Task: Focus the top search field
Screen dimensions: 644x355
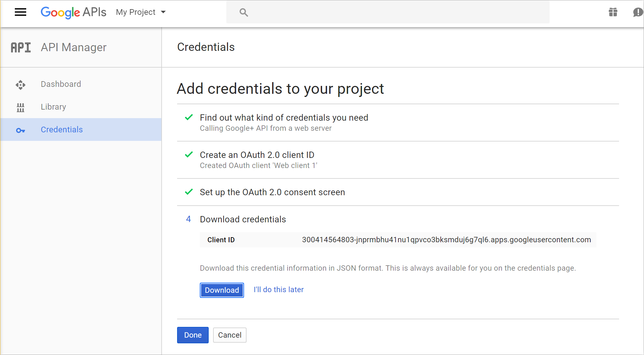Action: point(388,12)
